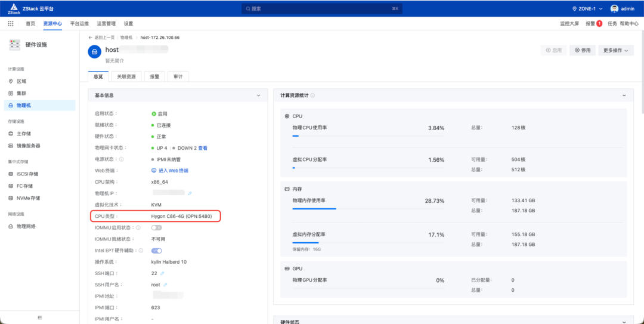The height and width of the screenshot is (324, 644).
Task: Click the blue host icon beside hostname
Action: pos(94,52)
